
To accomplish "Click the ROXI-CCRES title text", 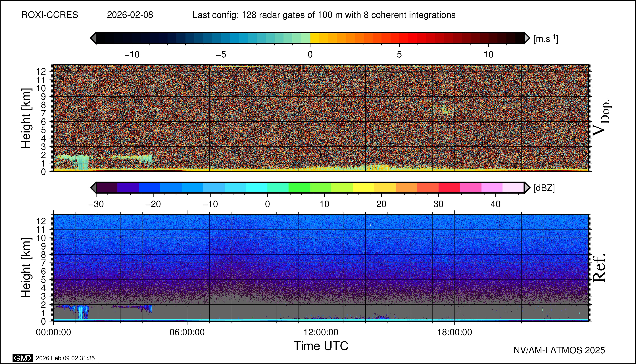I will pos(50,15).
